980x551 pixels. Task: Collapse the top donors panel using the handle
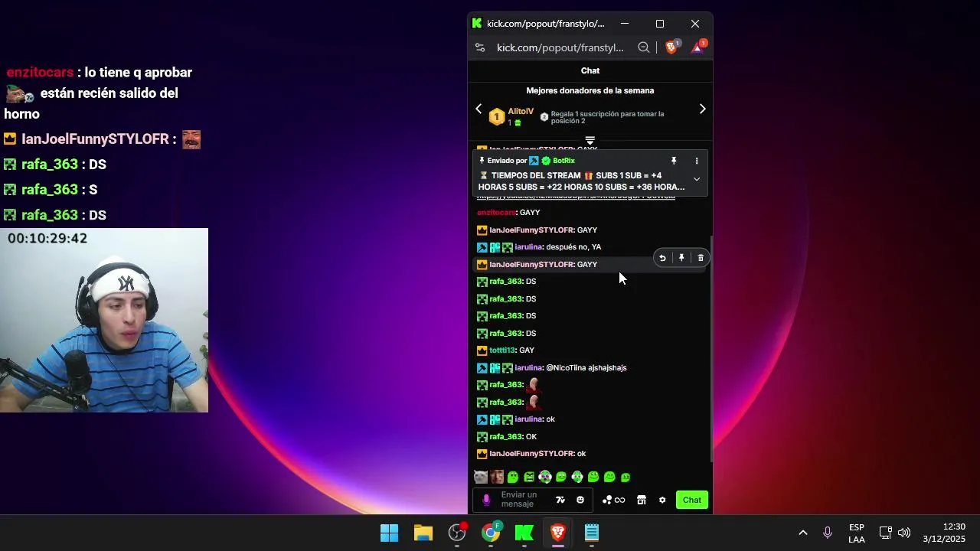[590, 141]
